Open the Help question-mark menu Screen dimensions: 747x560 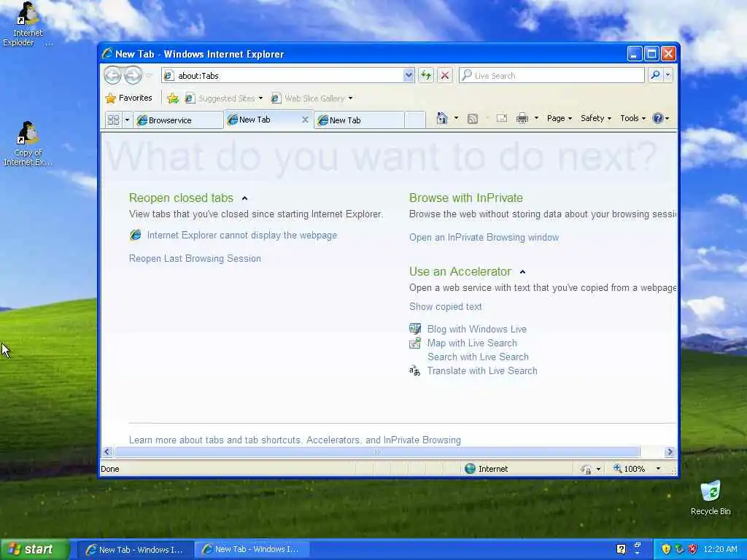[660, 118]
